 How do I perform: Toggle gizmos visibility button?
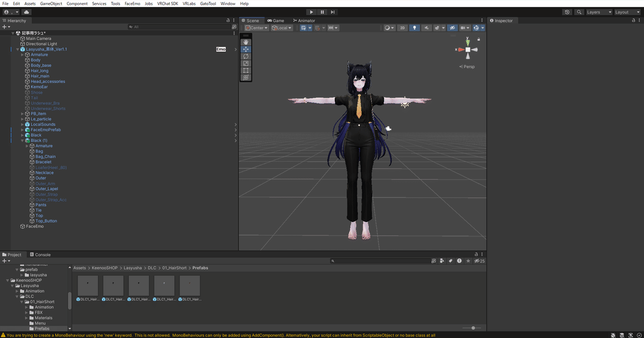coord(477,28)
